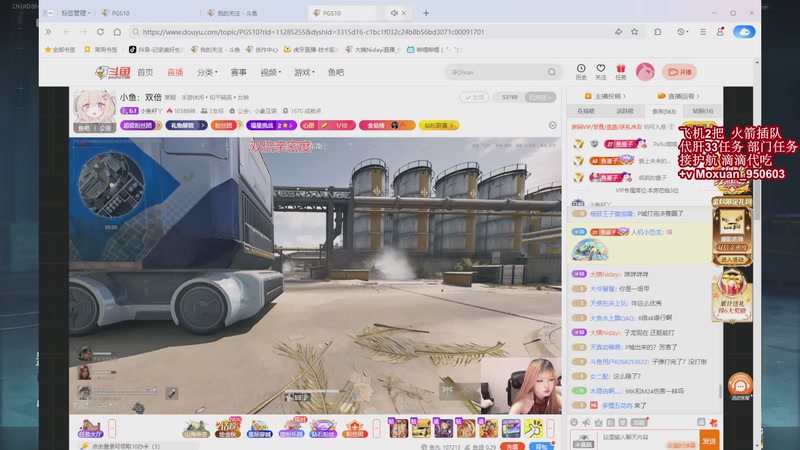Click the 超级粉丝团 badge
The image size is (800, 450).
141,126
